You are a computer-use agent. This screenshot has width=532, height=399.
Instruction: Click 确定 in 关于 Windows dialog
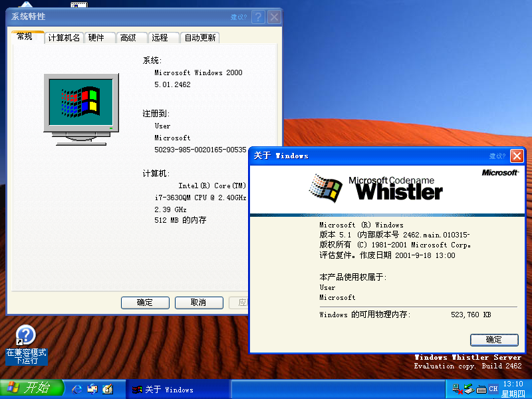click(x=494, y=340)
